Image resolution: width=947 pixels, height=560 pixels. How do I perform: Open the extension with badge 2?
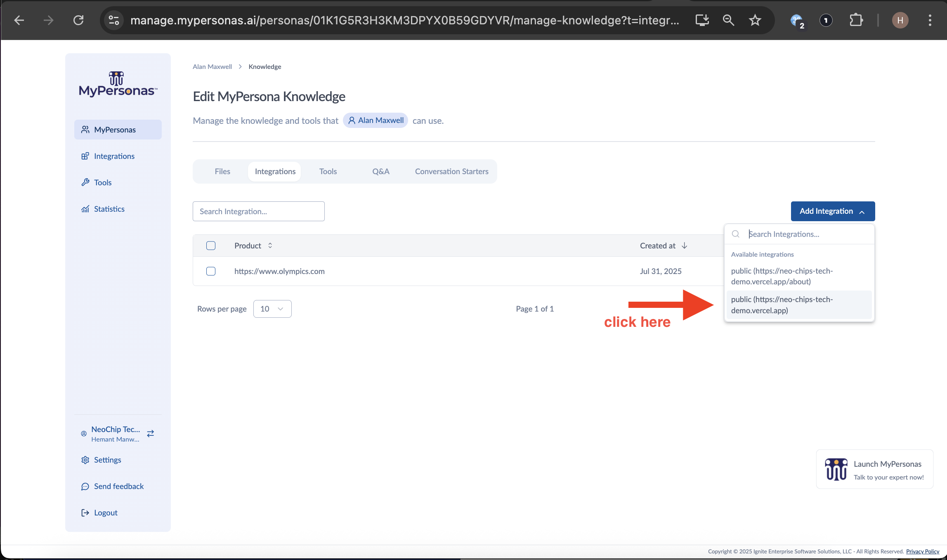797,21
